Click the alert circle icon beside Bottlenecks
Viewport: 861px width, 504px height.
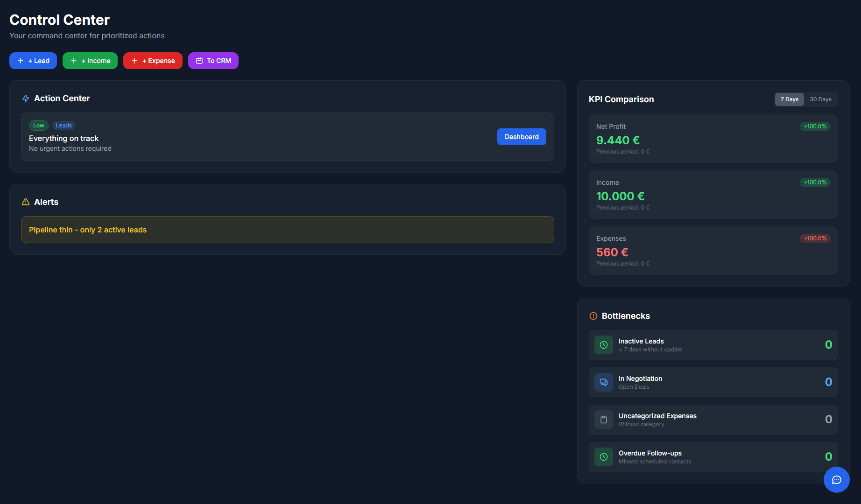pyautogui.click(x=593, y=316)
